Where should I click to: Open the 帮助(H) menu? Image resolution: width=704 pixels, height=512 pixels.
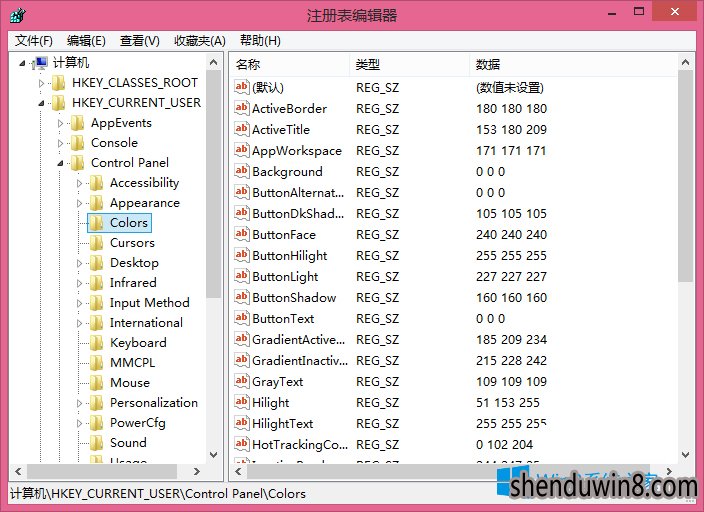click(x=260, y=41)
